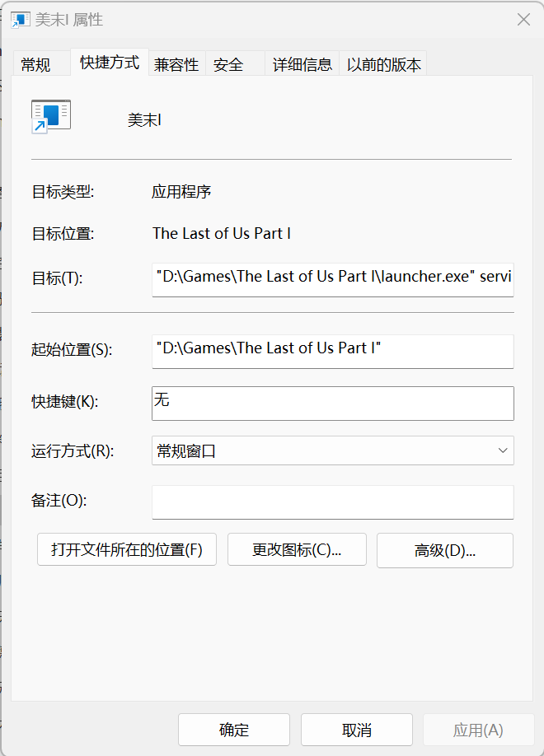The height and width of the screenshot is (756, 544).
Task: Open the 更改图标 dialog
Action: (297, 550)
